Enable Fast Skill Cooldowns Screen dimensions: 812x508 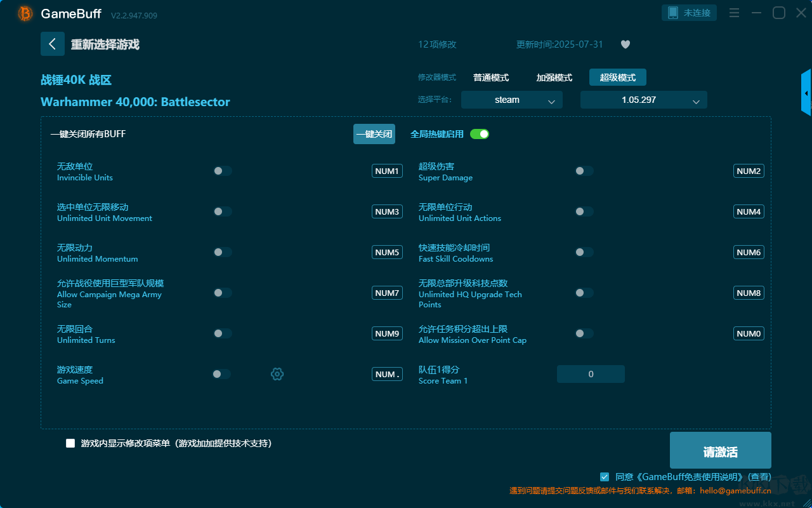[584, 252]
